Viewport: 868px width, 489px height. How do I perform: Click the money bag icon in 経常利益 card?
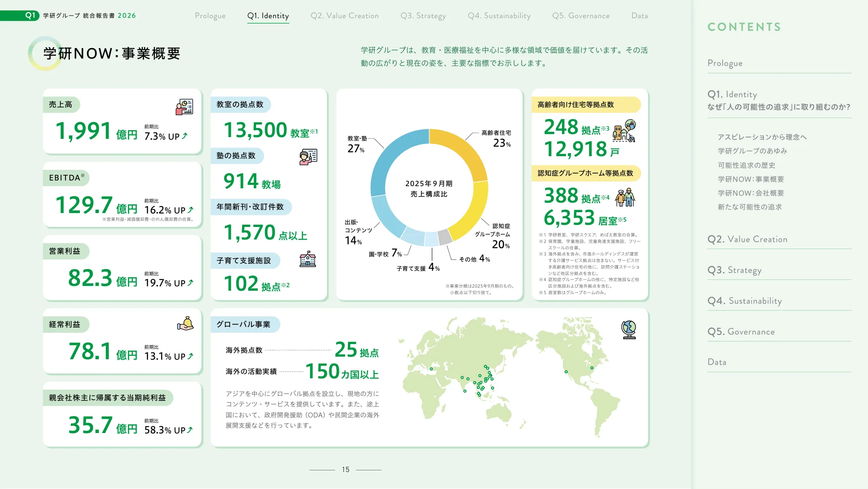185,324
